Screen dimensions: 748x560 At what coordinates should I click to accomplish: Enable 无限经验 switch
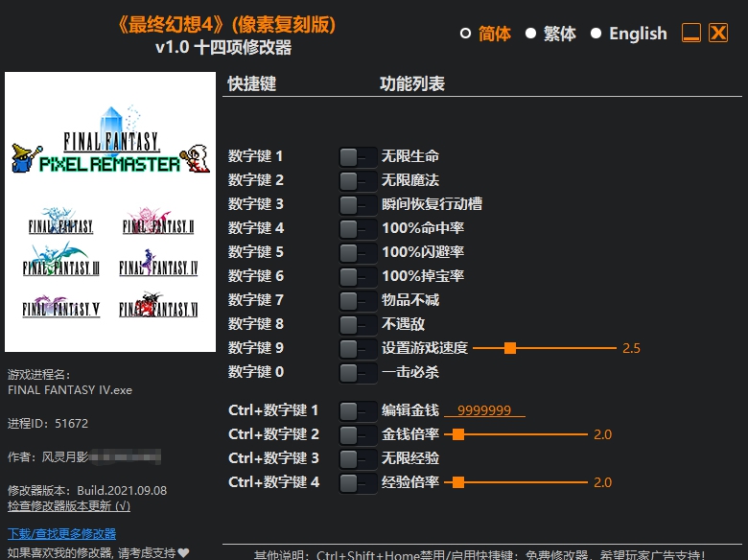click(x=358, y=459)
